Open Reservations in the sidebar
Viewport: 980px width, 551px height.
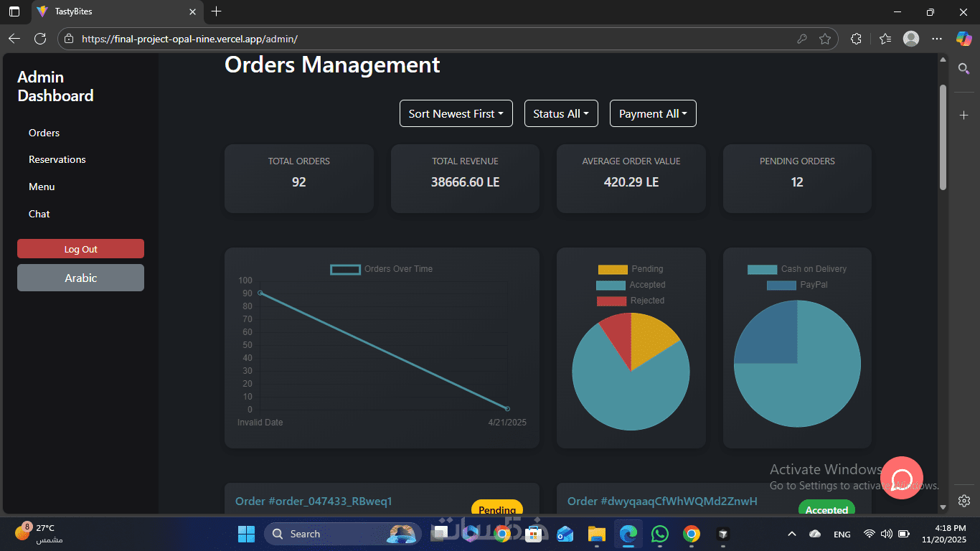(57, 159)
